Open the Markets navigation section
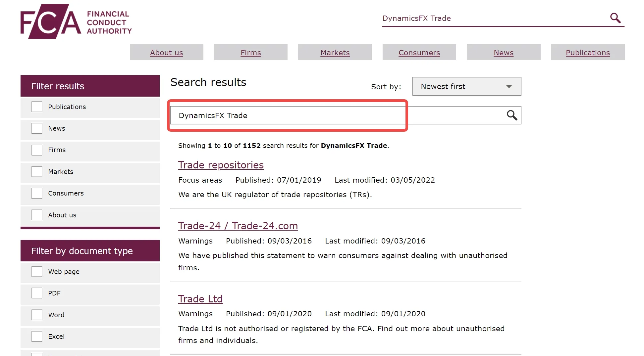Viewport: 644px width, 356px height. 335,53
